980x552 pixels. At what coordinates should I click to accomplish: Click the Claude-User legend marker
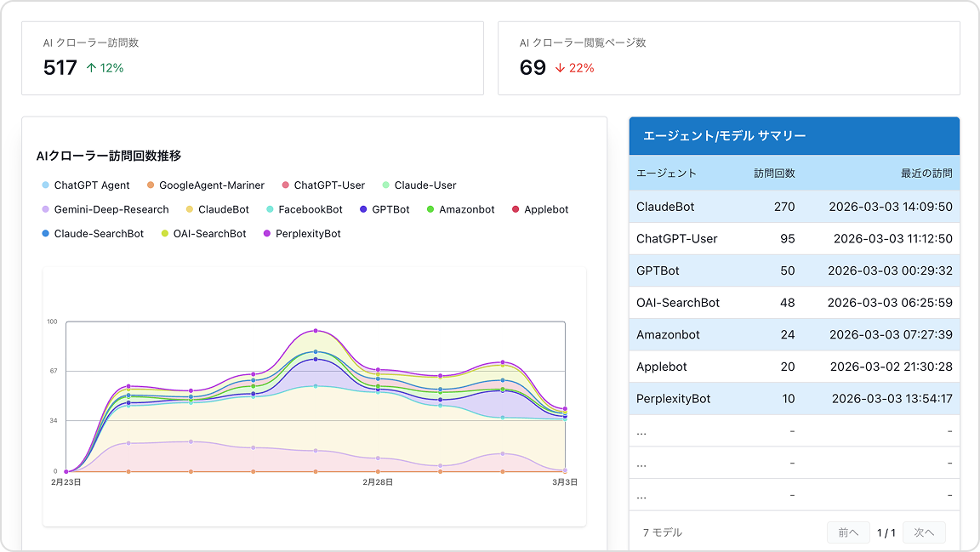[x=385, y=185]
